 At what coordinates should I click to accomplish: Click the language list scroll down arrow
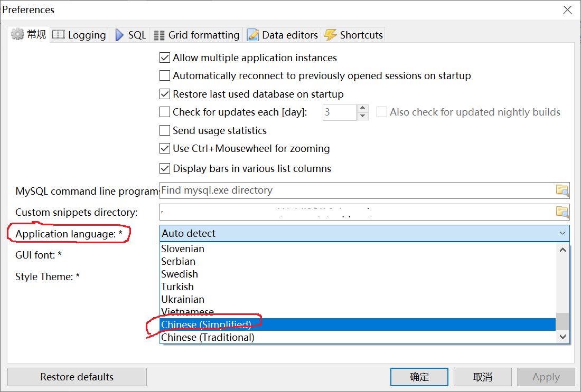(x=563, y=337)
